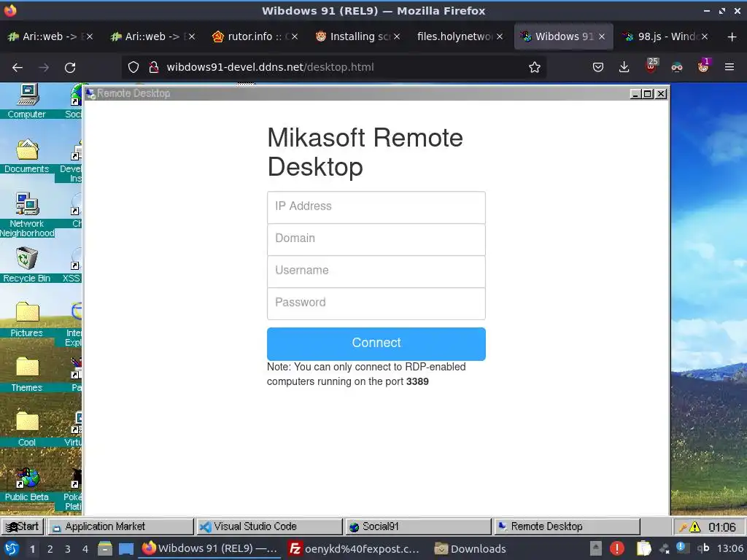This screenshot has height=560, width=747.
Task: Bookmark this page with the star
Action: [x=535, y=67]
